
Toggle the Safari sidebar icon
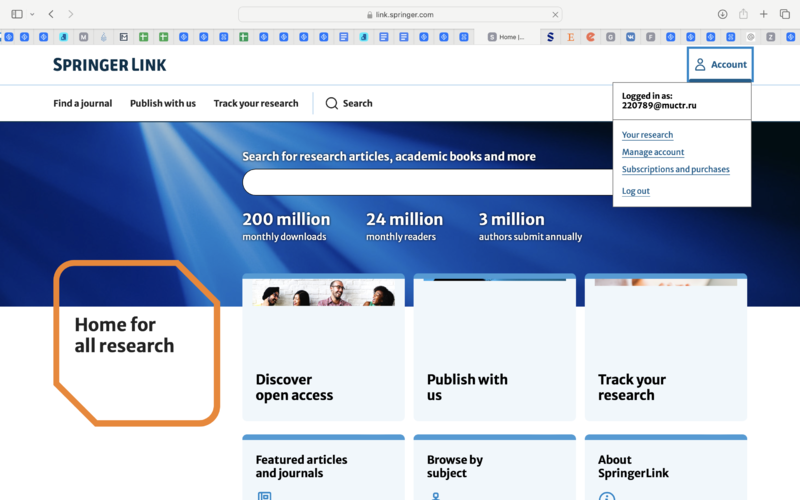coord(17,14)
